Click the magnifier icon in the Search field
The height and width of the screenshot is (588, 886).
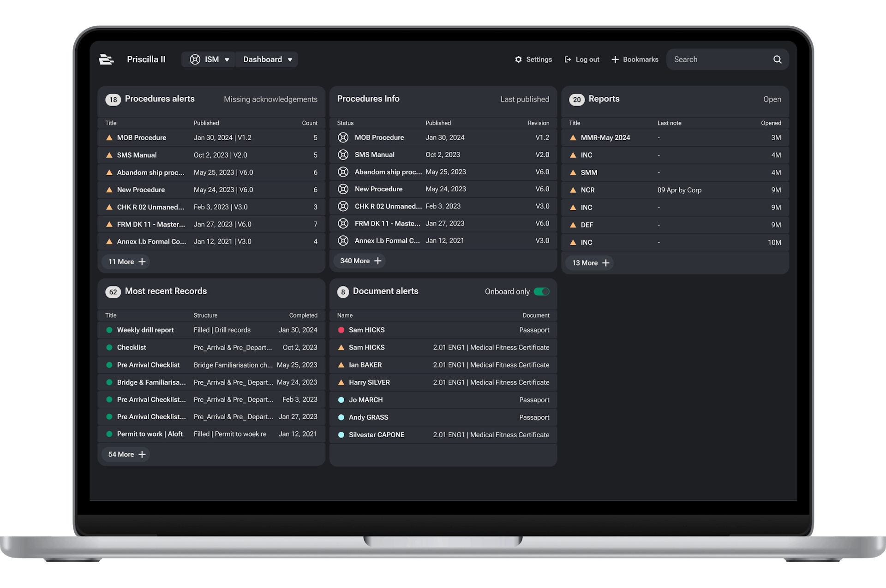click(x=777, y=59)
